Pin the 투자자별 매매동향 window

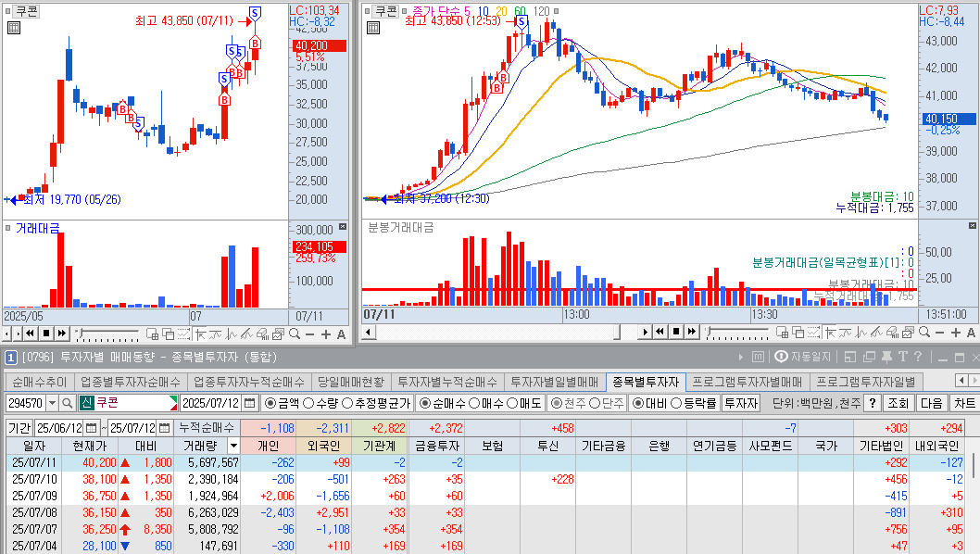[x=886, y=357]
